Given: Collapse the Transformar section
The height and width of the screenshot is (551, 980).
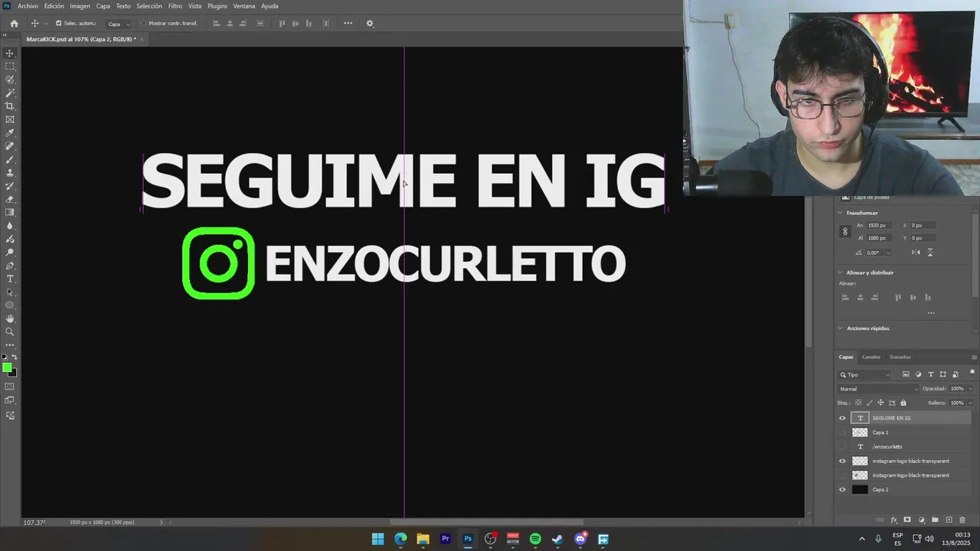Looking at the screenshot, I should click(x=840, y=213).
